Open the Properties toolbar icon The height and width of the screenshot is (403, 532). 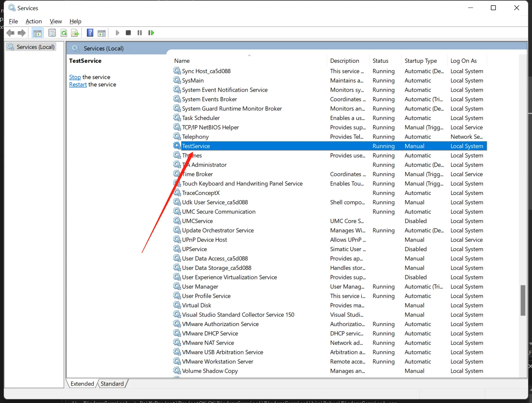[52, 33]
